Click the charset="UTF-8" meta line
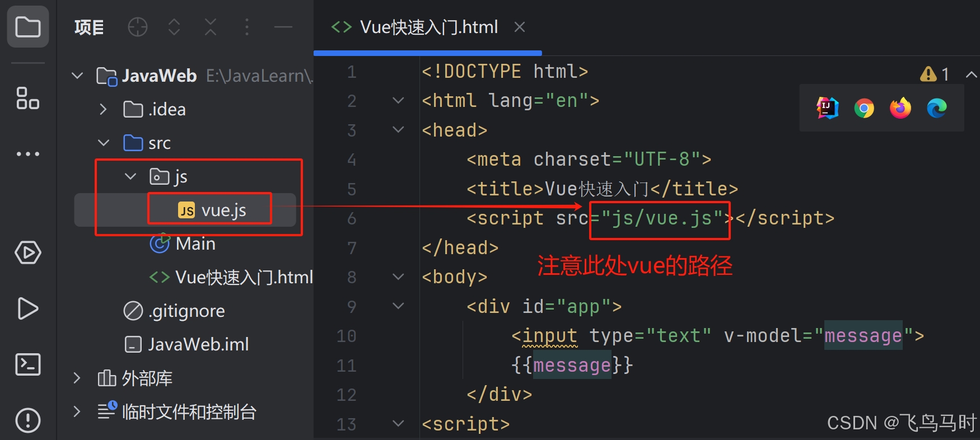The width and height of the screenshot is (980, 440). click(x=589, y=160)
